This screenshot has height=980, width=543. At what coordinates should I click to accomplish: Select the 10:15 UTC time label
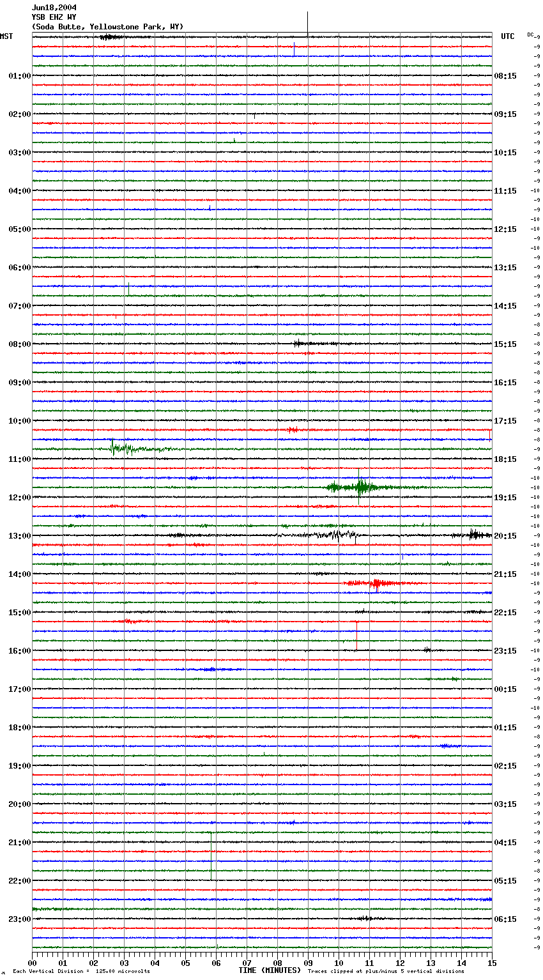tap(505, 153)
